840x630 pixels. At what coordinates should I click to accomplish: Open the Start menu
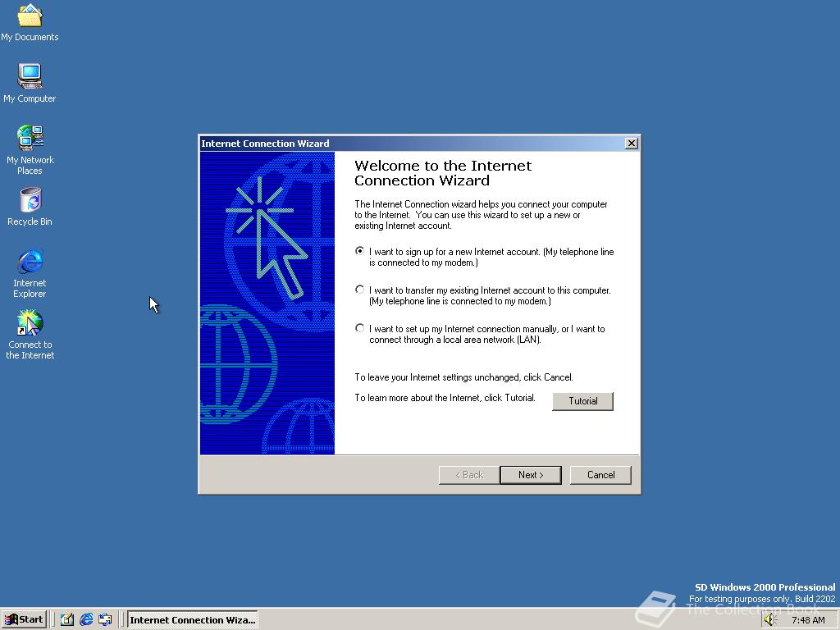pos(24,619)
